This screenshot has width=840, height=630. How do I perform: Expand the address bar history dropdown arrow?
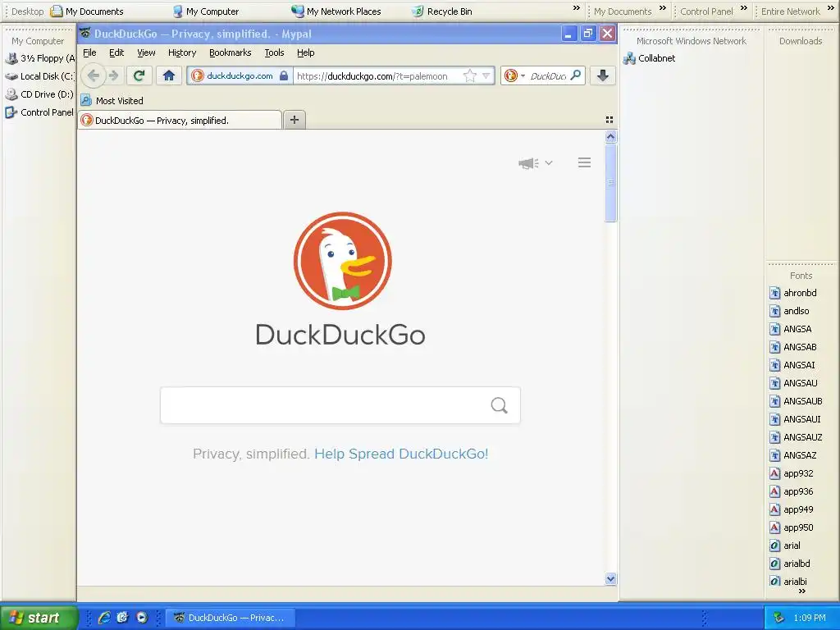click(x=486, y=75)
